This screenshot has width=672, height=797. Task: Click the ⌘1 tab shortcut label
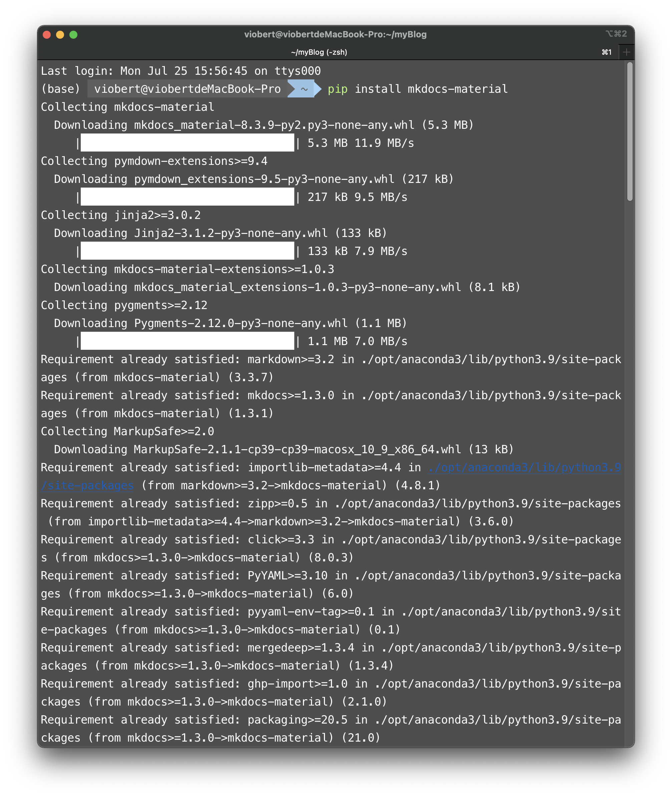pyautogui.click(x=607, y=52)
